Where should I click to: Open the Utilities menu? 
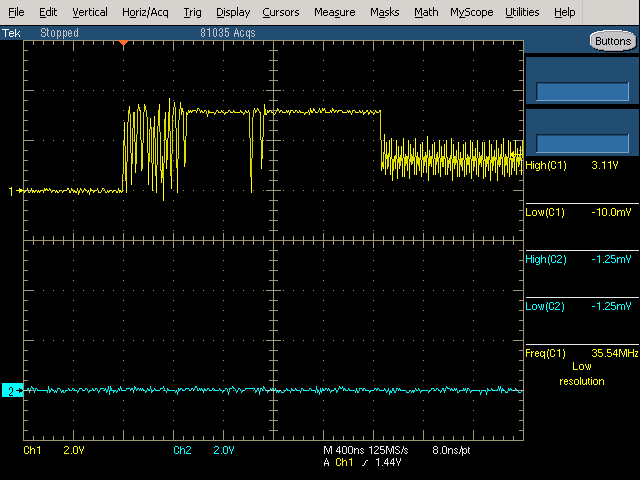pyautogui.click(x=522, y=12)
